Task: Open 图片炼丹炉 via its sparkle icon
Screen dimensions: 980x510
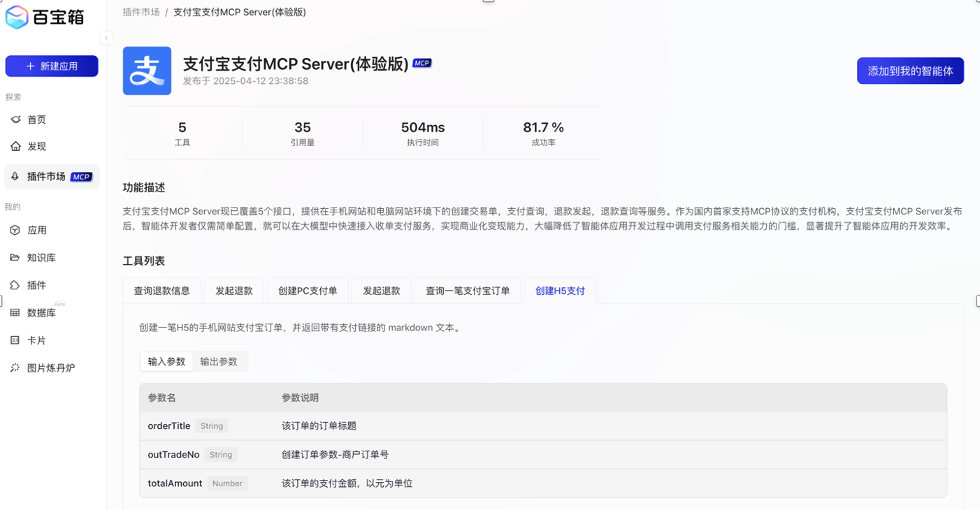Action: (15, 367)
